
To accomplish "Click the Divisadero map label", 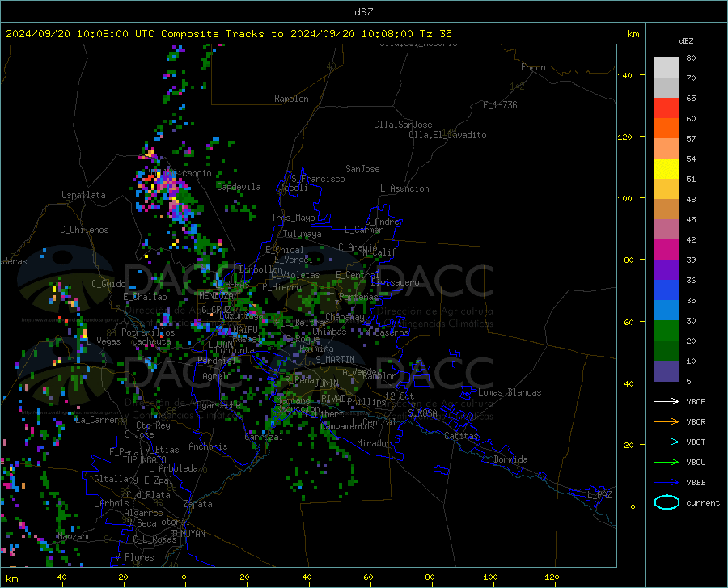I will click(395, 282).
